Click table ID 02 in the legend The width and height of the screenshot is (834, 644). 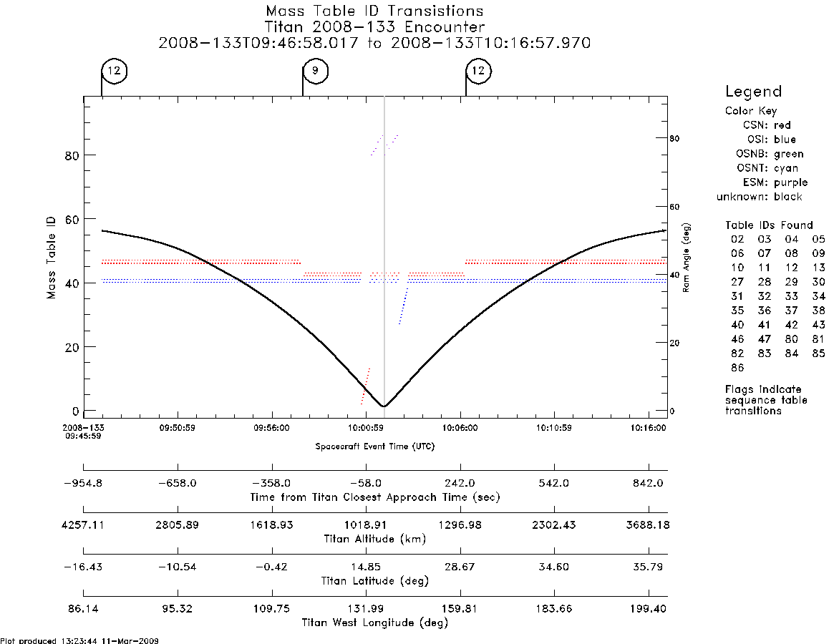[x=737, y=239]
